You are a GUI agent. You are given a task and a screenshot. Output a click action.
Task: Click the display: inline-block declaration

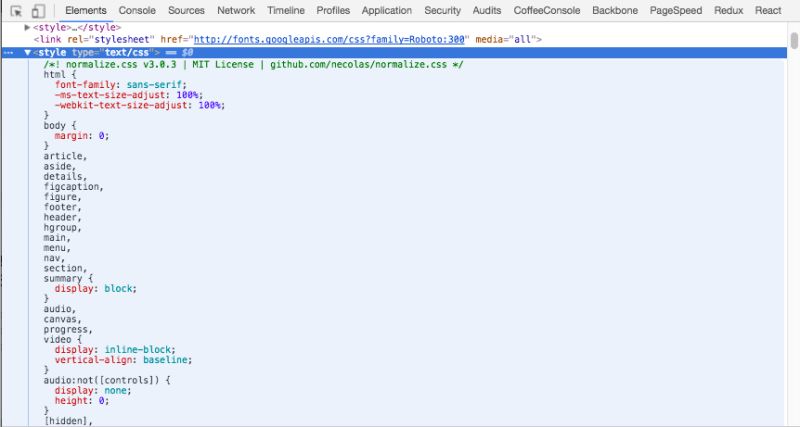[115, 350]
